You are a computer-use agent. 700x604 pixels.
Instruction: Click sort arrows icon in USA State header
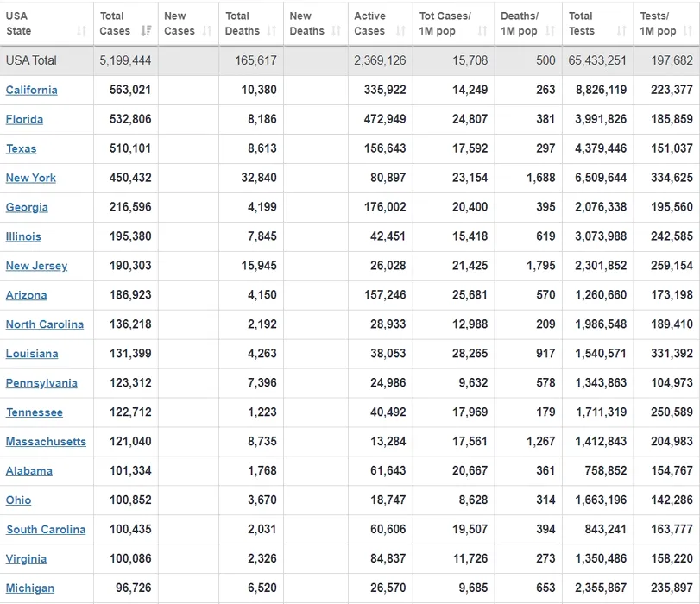81,31
